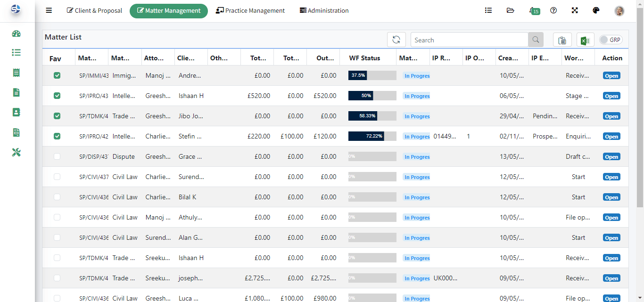Uncheck favorite for SP/IMMI matter row
Image resolution: width=644 pixels, height=302 pixels.
point(57,75)
